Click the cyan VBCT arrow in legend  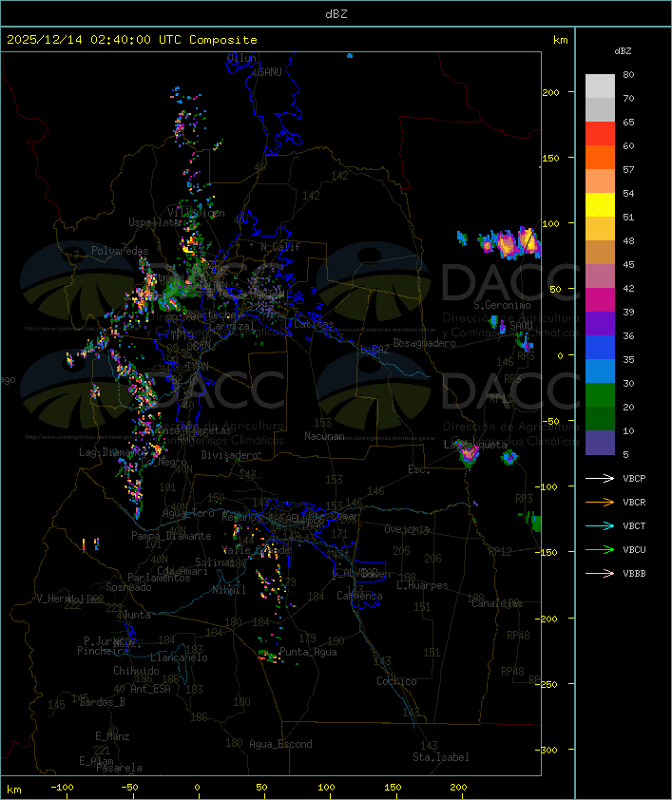[x=600, y=525]
